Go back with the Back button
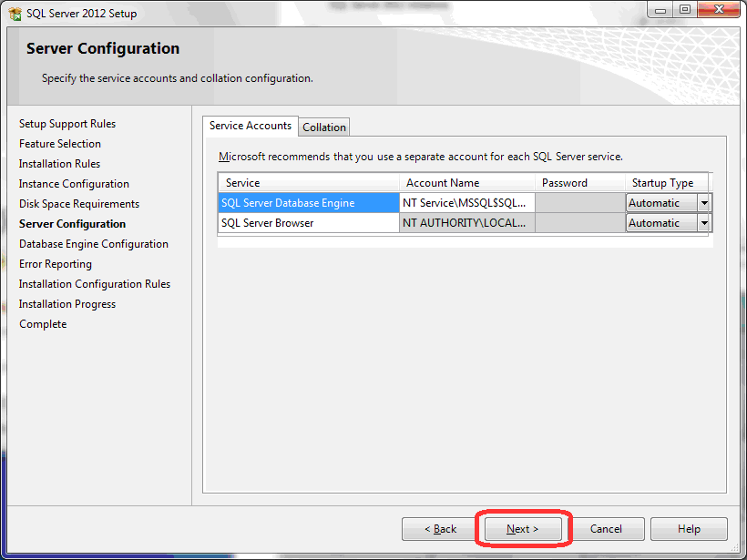 [440, 528]
